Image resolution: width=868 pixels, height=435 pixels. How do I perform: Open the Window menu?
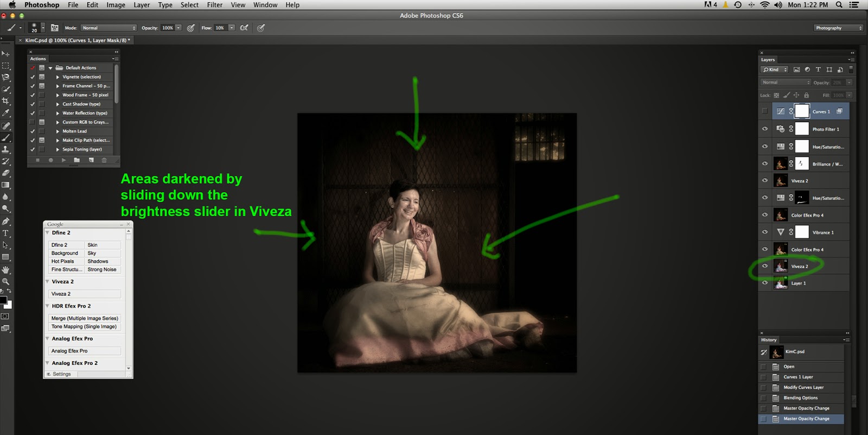pyautogui.click(x=265, y=5)
